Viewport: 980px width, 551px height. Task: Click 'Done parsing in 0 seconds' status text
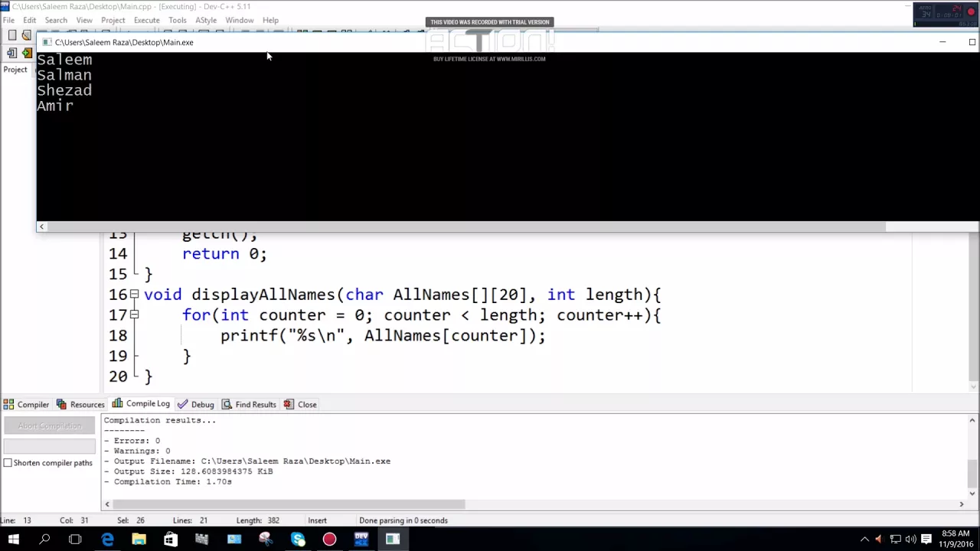[403, 520]
